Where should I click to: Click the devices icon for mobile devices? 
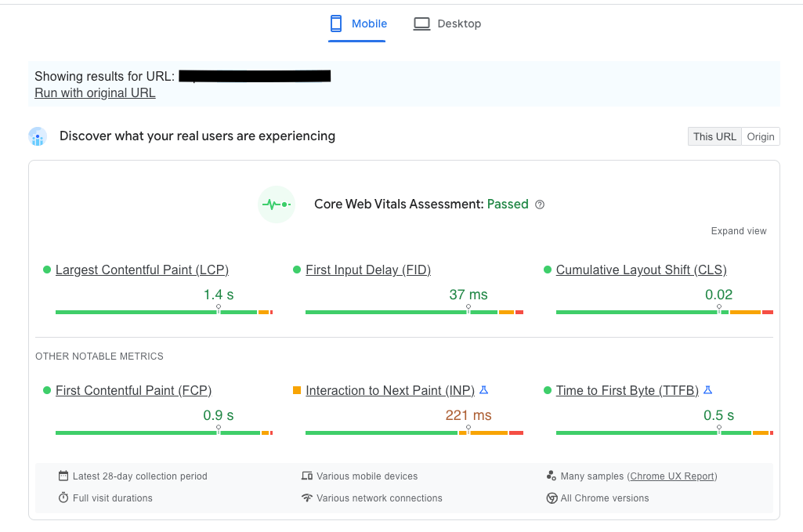(307, 476)
